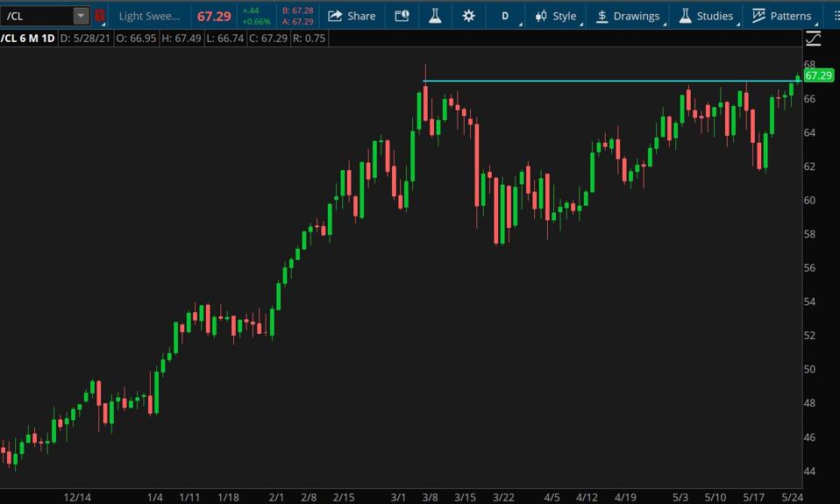Screen dimensions: 840x504
Task: Open the grid menu at toolbar far right
Action: [x=833, y=16]
